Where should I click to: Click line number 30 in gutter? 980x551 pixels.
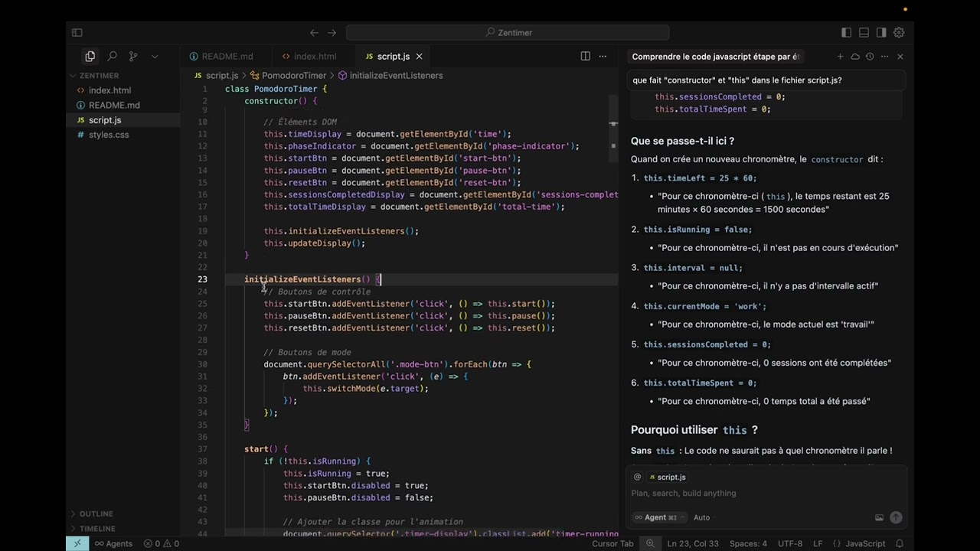202,364
